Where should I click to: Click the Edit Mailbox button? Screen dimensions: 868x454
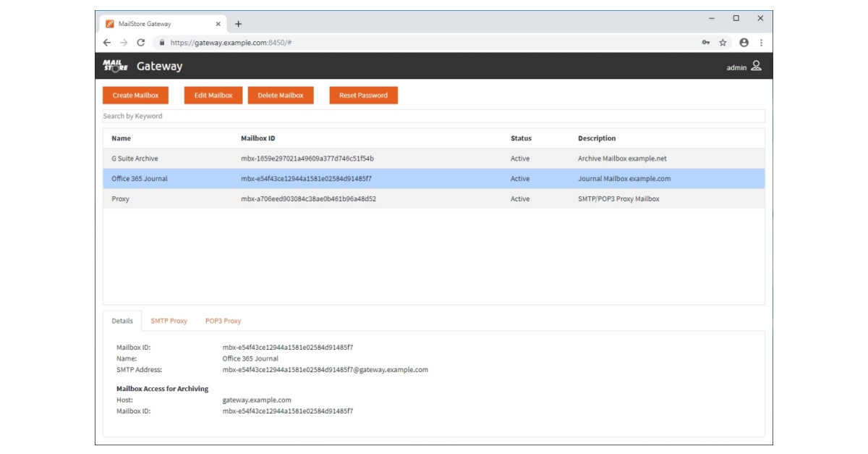click(213, 96)
